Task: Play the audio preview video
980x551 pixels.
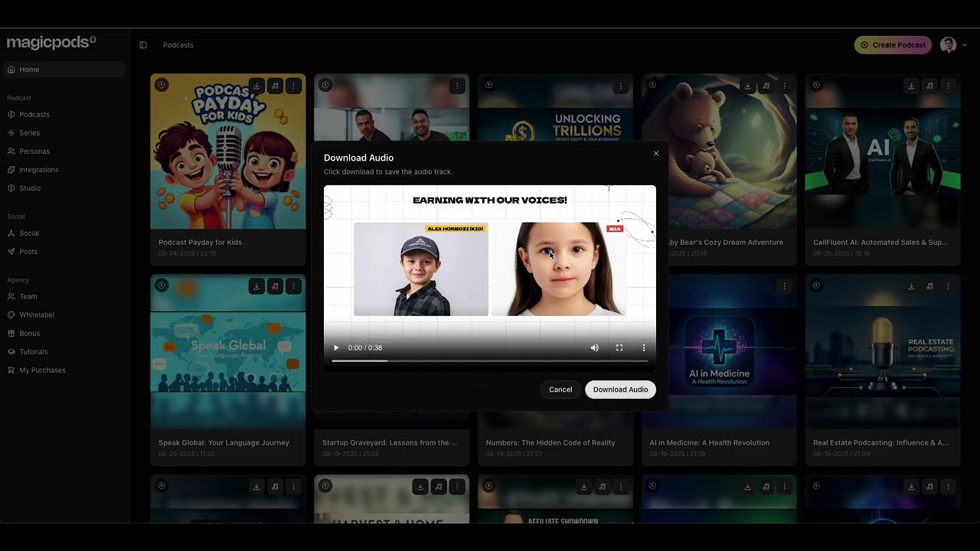Action: tap(336, 347)
